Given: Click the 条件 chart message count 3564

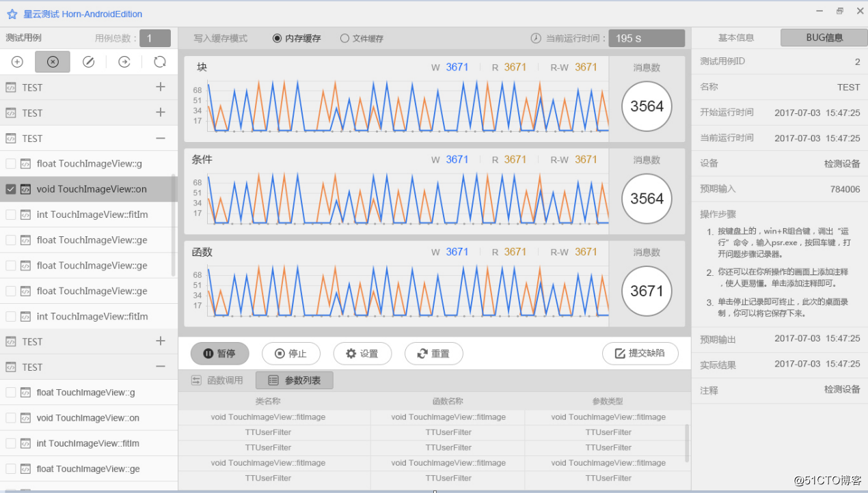Looking at the screenshot, I should (x=647, y=199).
